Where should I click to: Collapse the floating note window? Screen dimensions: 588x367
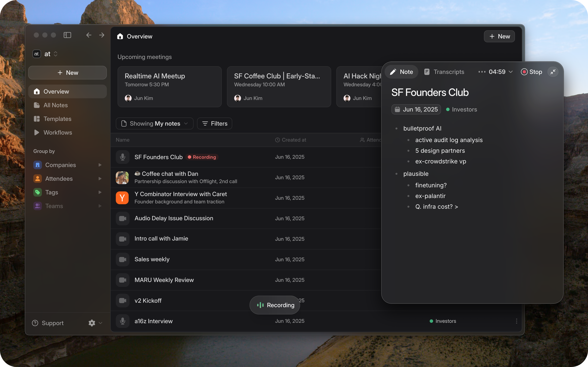pyautogui.click(x=553, y=72)
